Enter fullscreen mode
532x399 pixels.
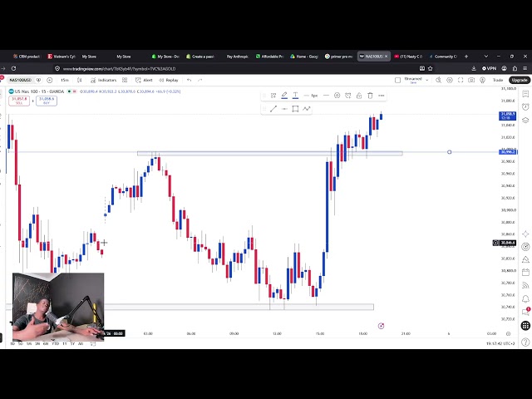pyautogui.click(x=461, y=80)
